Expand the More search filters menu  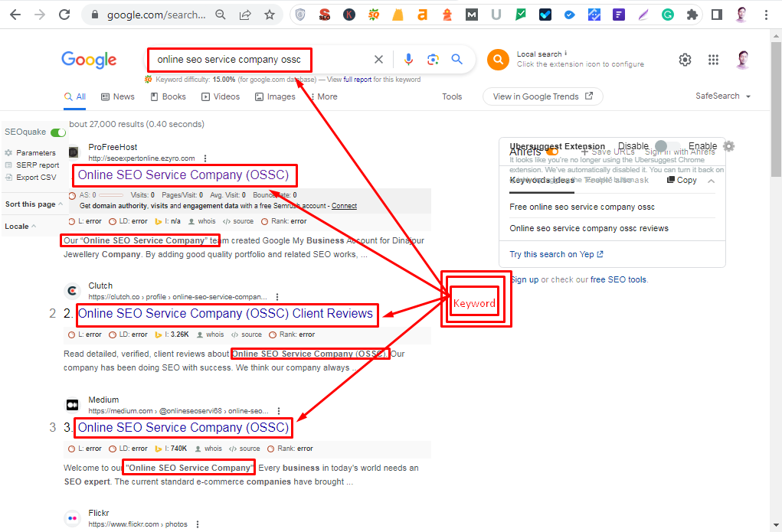(323, 96)
